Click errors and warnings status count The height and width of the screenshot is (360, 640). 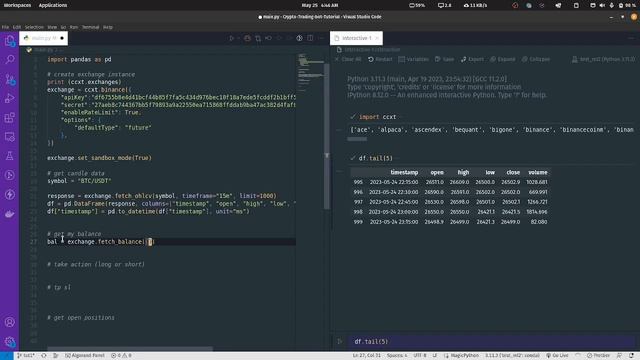tap(122, 356)
